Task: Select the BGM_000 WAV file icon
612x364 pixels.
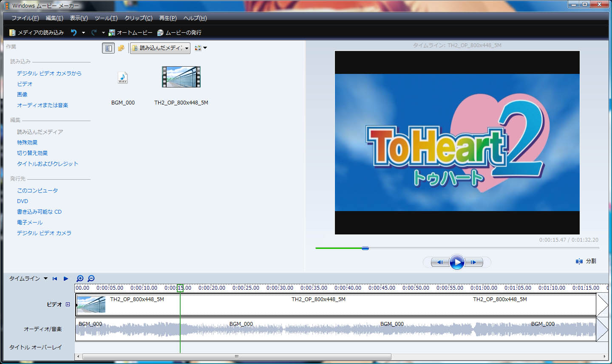Action: (123, 77)
